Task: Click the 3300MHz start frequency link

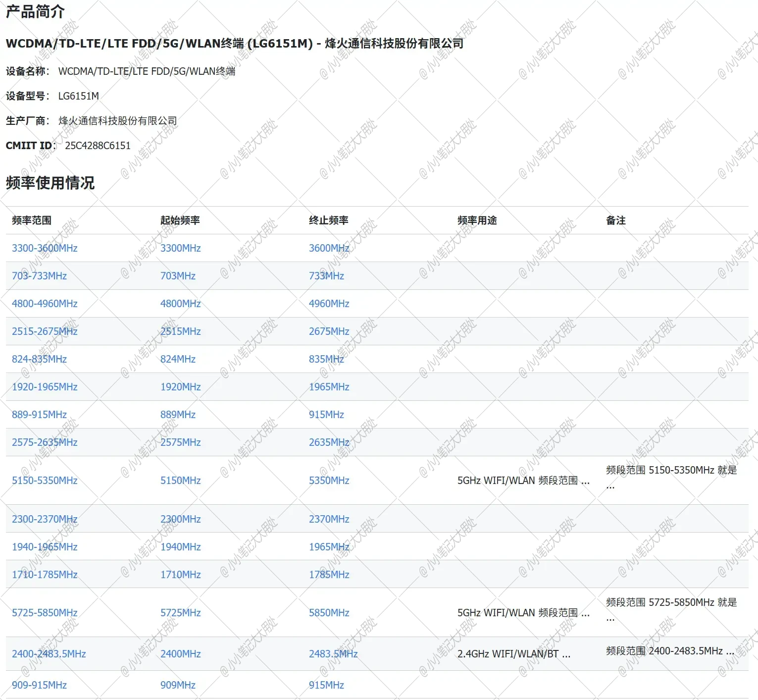Action: (x=180, y=248)
